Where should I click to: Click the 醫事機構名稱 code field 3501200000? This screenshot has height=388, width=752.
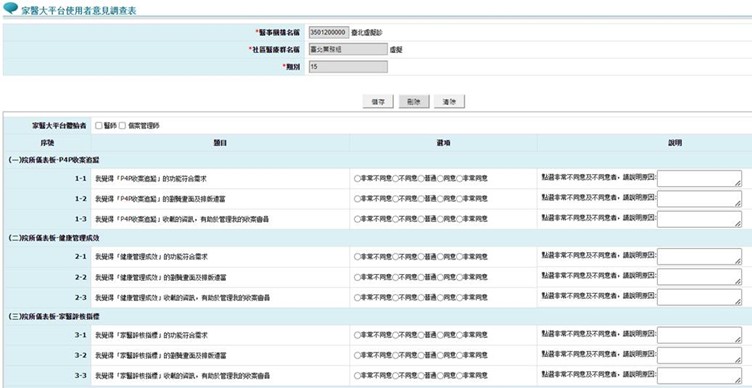point(329,32)
